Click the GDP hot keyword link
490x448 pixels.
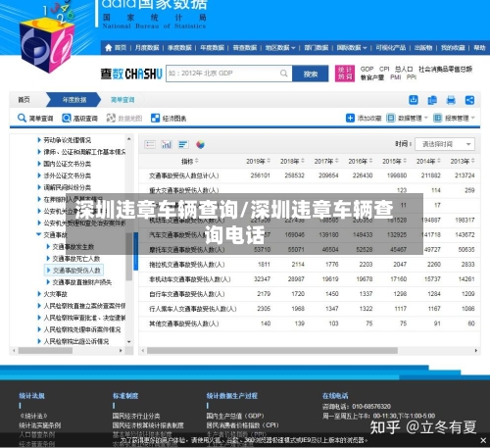(367, 69)
